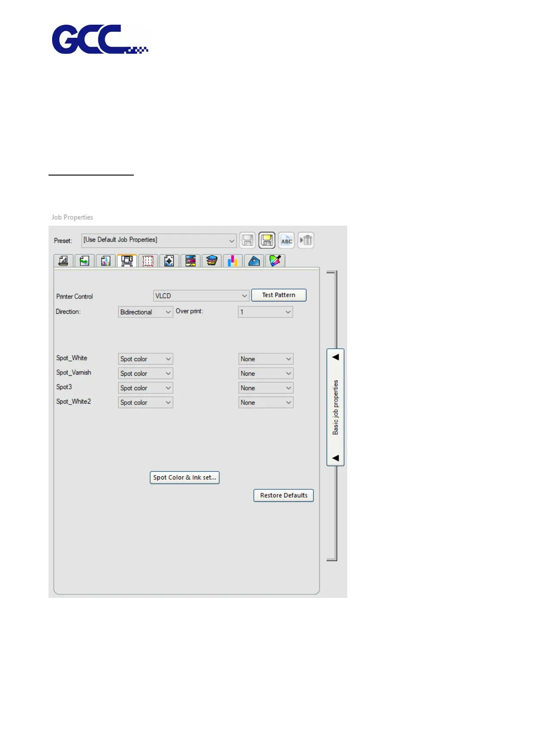Open the Over print value dropdown
The width and height of the screenshot is (535, 756).
tap(265, 312)
